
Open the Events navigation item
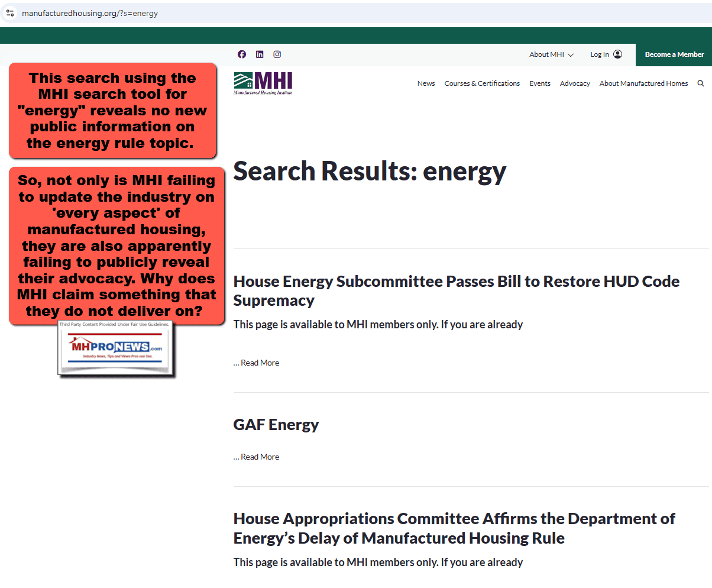539,83
